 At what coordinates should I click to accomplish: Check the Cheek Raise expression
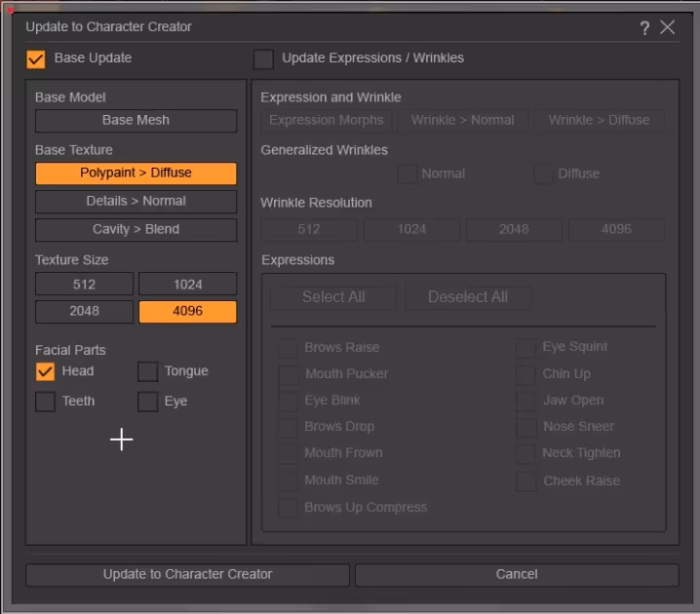pyautogui.click(x=525, y=481)
